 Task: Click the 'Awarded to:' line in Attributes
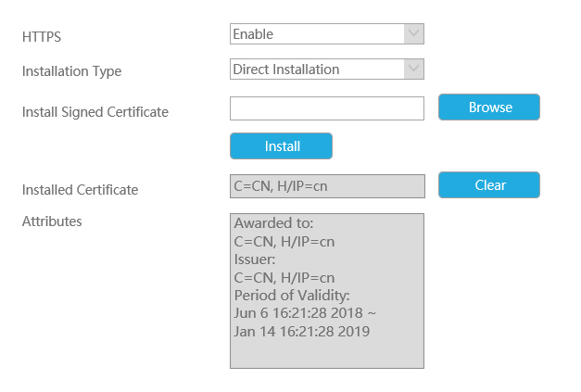click(274, 223)
